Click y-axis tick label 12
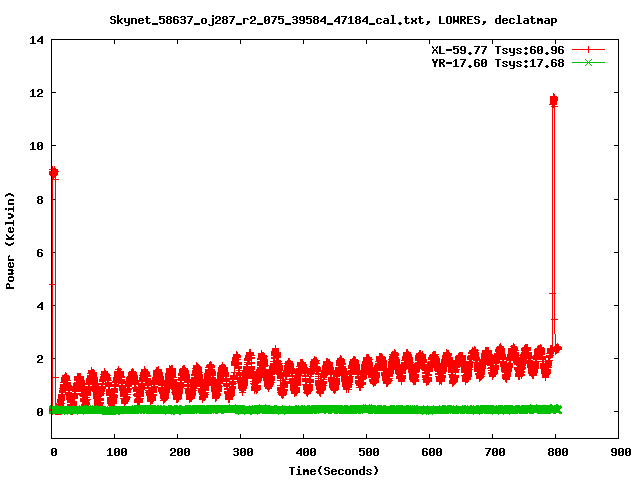This screenshot has height=480, width=640. (36, 93)
